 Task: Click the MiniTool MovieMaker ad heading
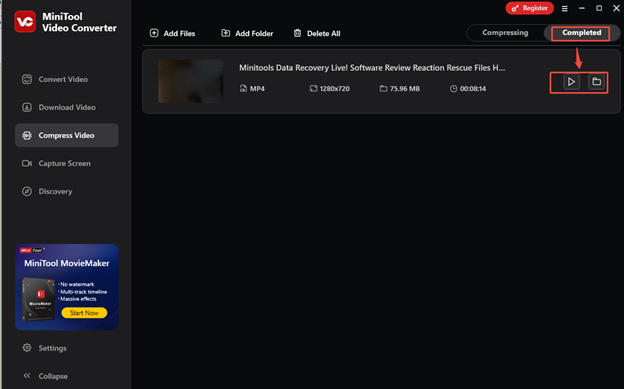coord(66,263)
